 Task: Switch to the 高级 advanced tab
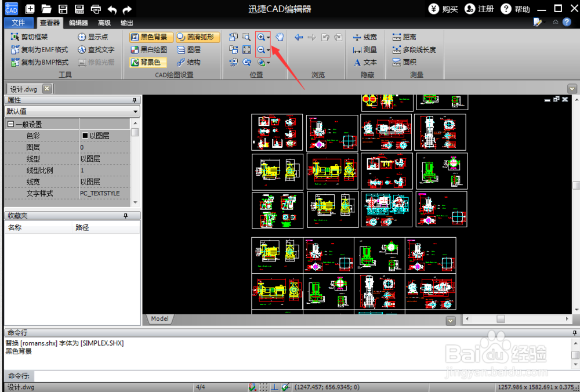[104, 23]
